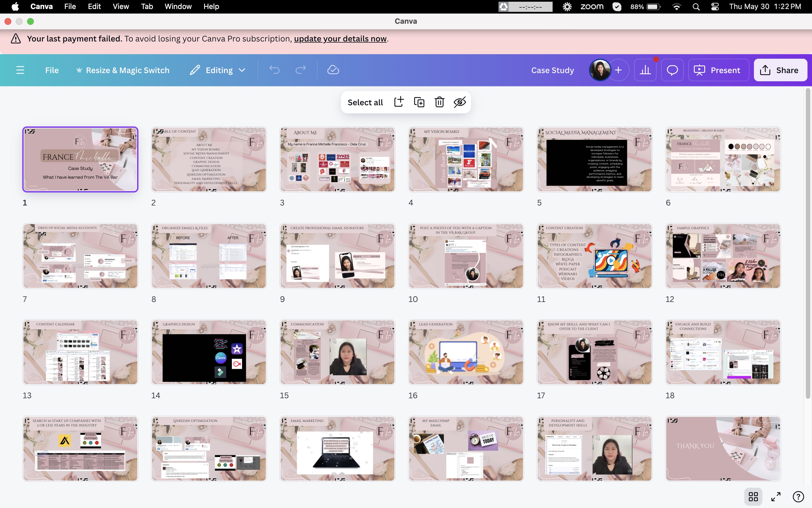Image resolution: width=812 pixels, height=508 pixels.
Task: Open the macOS Control Center icon
Action: pos(715,6)
